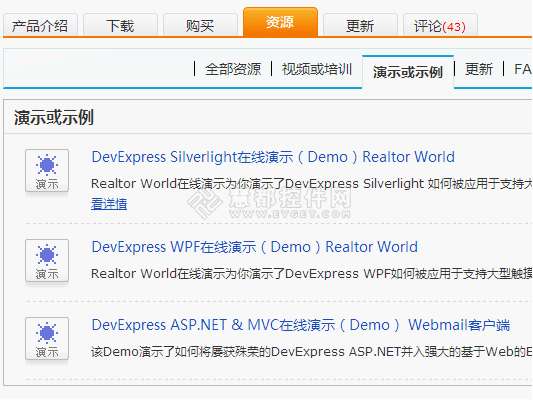Open DevExpress ASP.NET & MVC Webmail客户端 link

pyautogui.click(x=301, y=325)
